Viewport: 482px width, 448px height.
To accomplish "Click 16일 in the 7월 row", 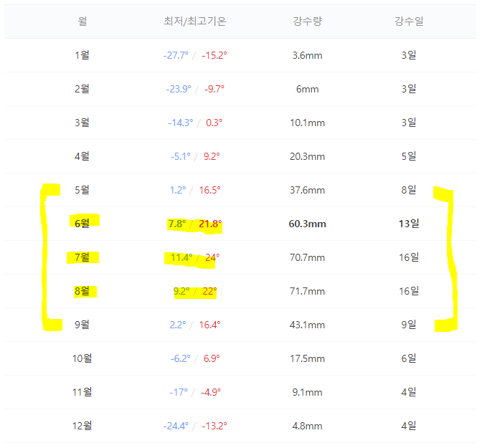I will click(409, 257).
